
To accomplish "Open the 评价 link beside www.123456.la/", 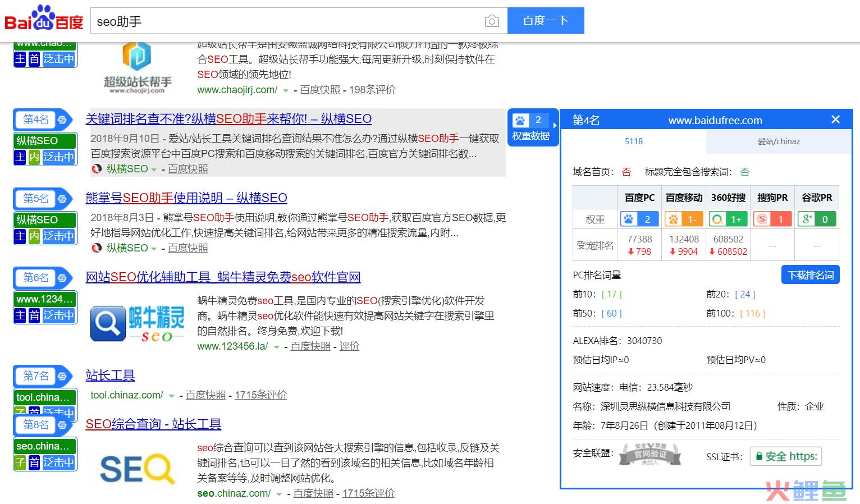I will click(x=349, y=346).
